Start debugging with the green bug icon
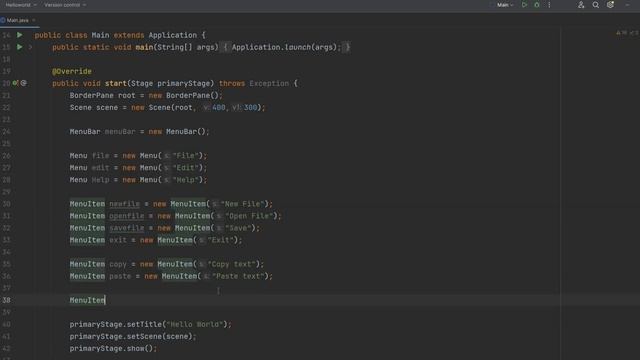The height and width of the screenshot is (360, 640). tap(537, 5)
